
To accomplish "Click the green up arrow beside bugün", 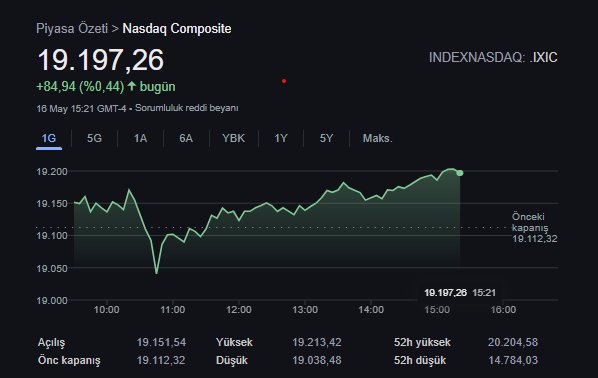I will tap(132, 86).
